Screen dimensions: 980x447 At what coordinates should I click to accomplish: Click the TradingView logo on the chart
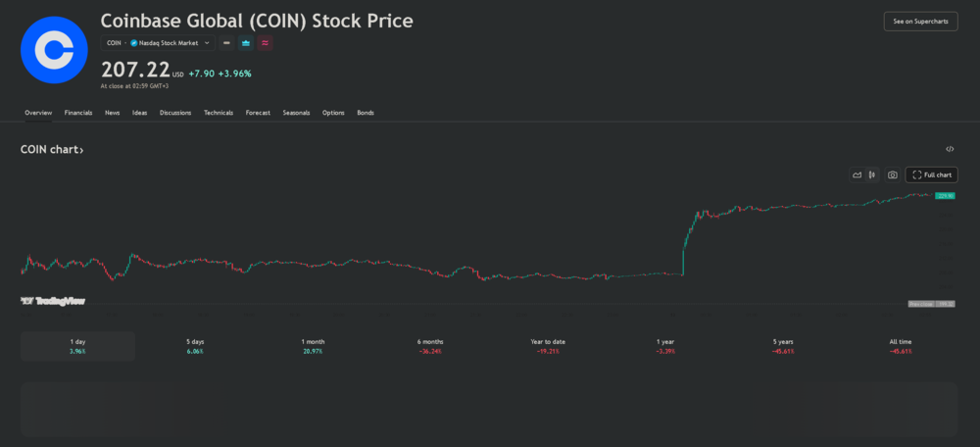pyautogui.click(x=53, y=301)
